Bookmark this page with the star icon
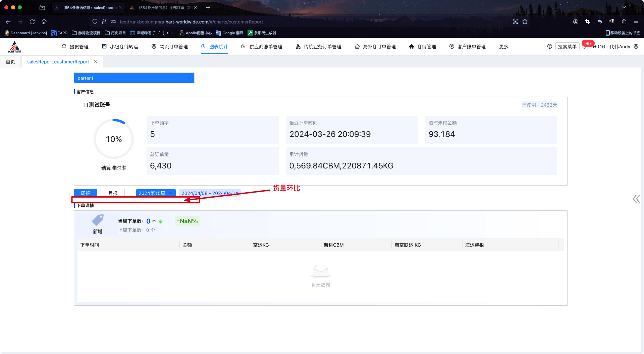The height and width of the screenshot is (354, 644). pyautogui.click(x=525, y=22)
